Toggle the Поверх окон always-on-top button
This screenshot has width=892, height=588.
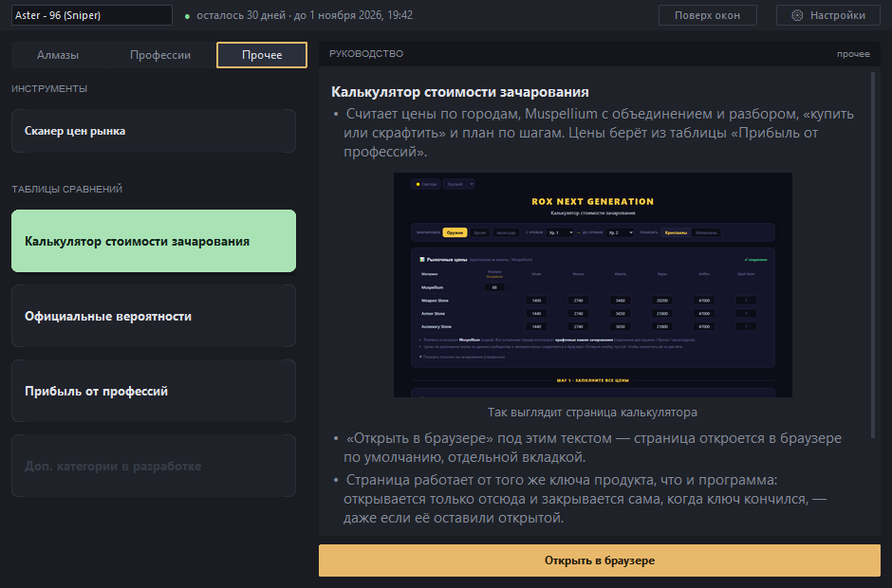pyautogui.click(x=707, y=15)
